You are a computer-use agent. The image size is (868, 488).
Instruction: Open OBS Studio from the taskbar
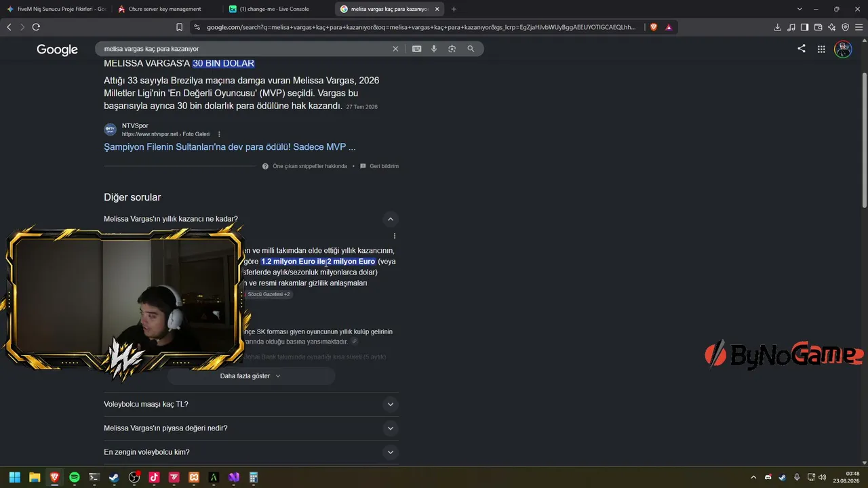(134, 477)
